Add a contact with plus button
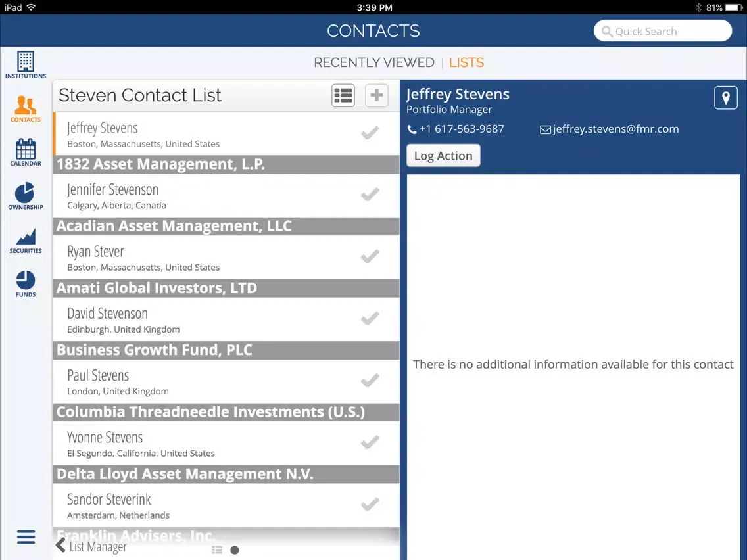This screenshot has height=560, width=747. pos(376,95)
